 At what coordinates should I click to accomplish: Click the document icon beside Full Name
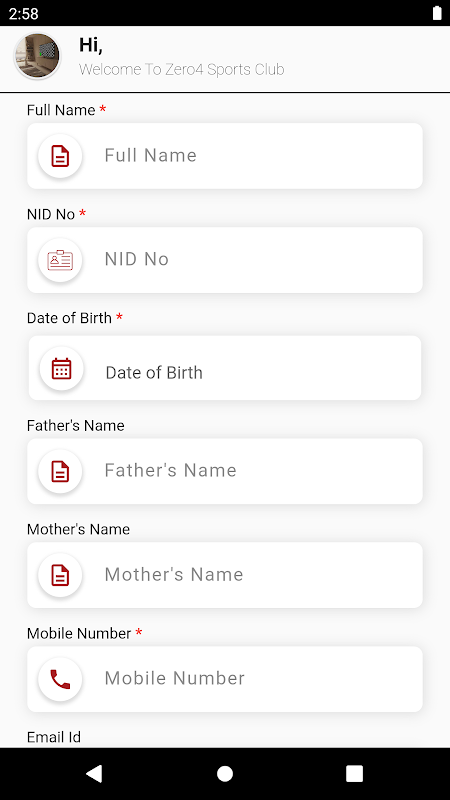coord(60,156)
